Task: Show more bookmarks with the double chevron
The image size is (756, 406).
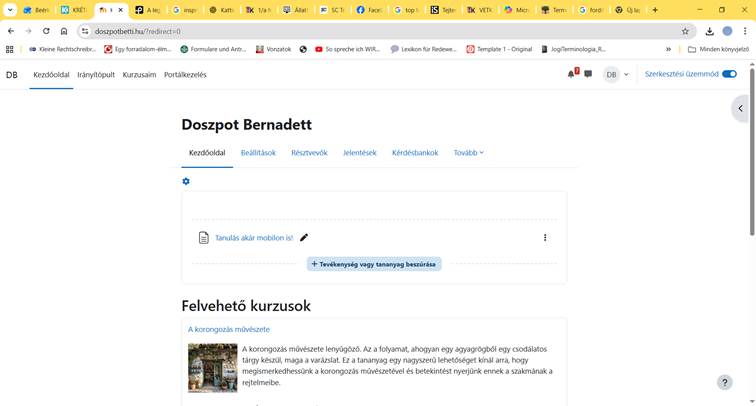Action: pyautogui.click(x=668, y=49)
